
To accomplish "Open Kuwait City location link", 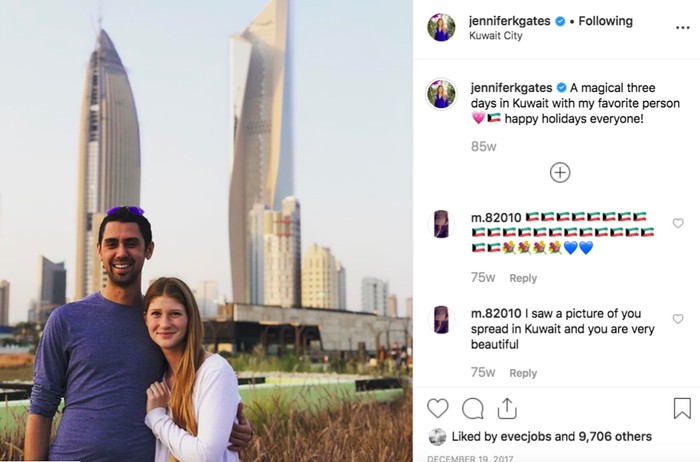I will [x=496, y=36].
